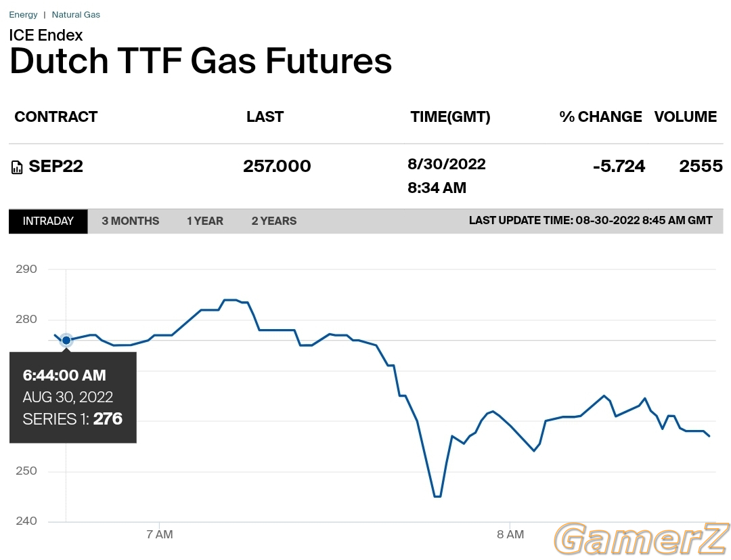Click the chart icon beside SEP22
Screen dimensions: 731x560
coord(17,167)
